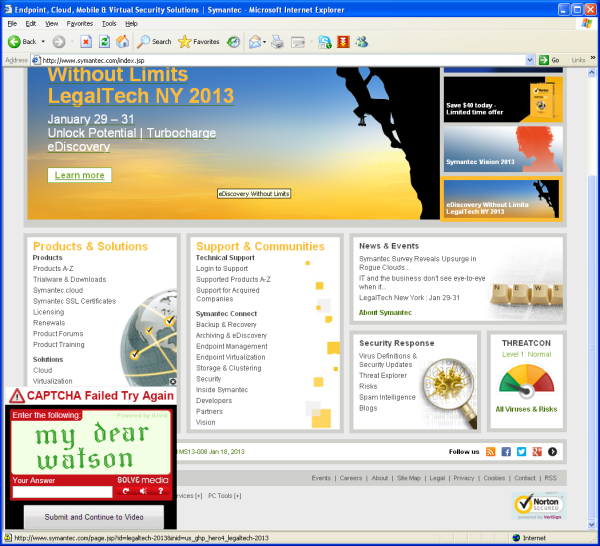
Task: Open Backup & Recovery link
Action: click(x=226, y=324)
